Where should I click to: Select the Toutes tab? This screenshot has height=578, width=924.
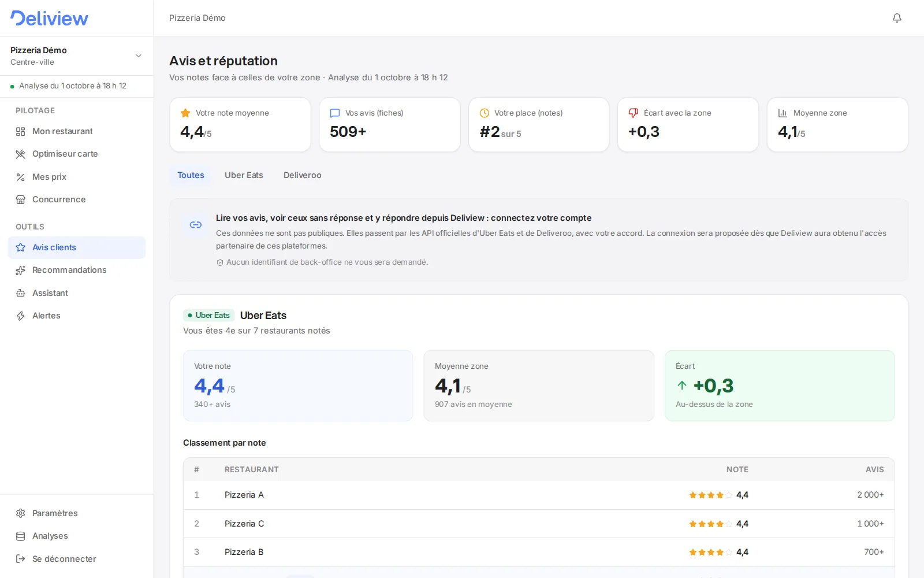point(191,175)
